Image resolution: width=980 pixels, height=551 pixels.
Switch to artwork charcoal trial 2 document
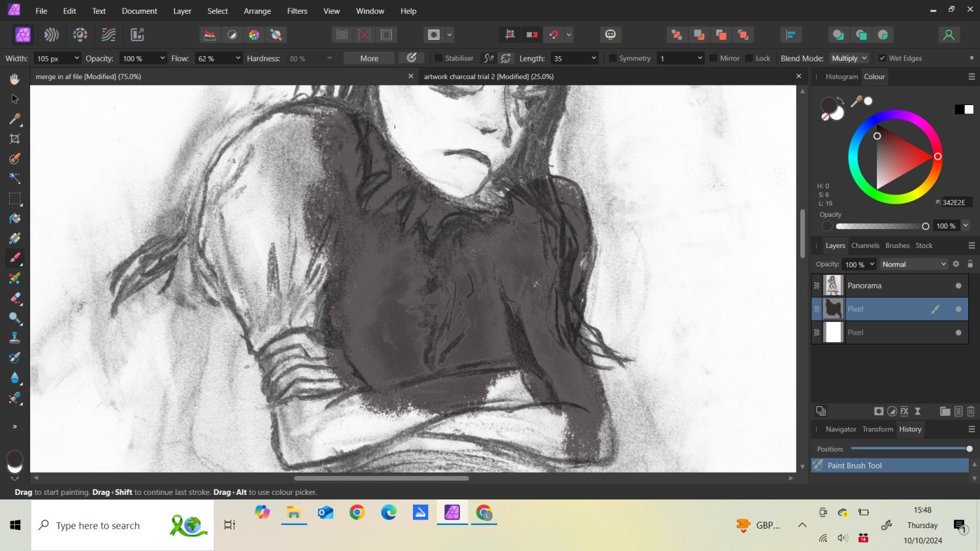(x=489, y=76)
